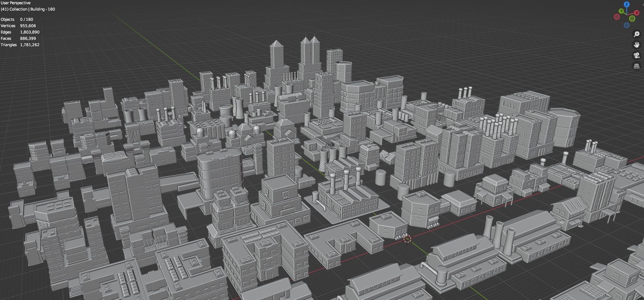Click the Triangles value '1,781,262'
Viewport: 644px width, 300px height.
click(30, 45)
